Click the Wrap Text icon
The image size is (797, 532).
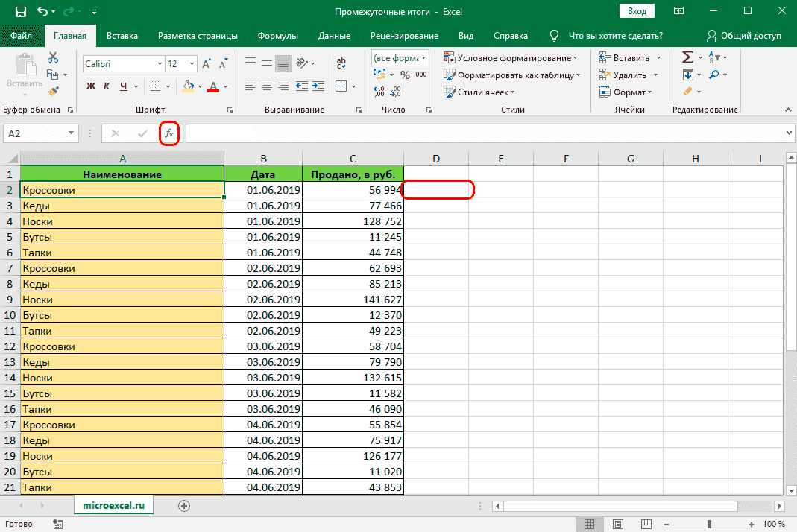point(341,64)
